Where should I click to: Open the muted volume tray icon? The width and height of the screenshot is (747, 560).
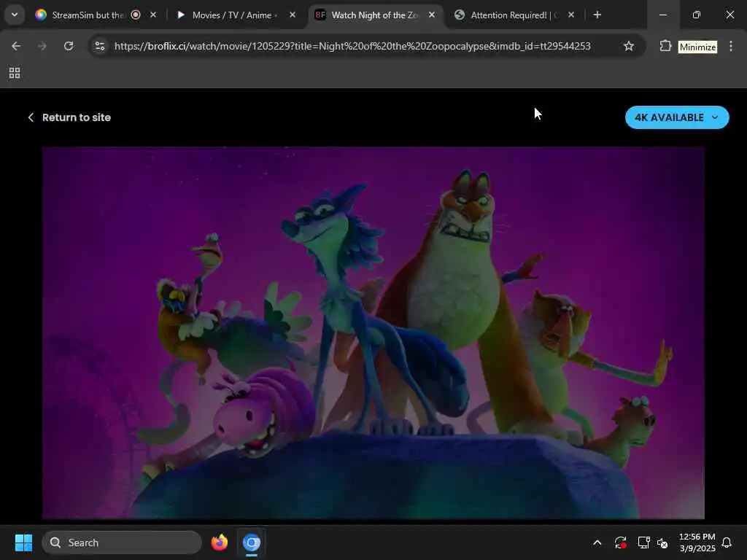click(662, 542)
